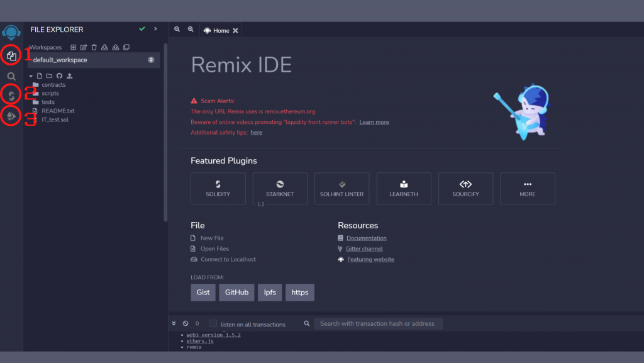The image size is (644, 363).
Task: Load from Ipfs button
Action: point(270,293)
